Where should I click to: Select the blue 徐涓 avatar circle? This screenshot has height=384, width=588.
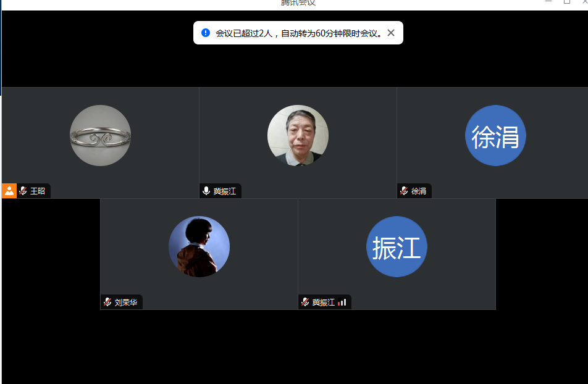pyautogui.click(x=495, y=136)
